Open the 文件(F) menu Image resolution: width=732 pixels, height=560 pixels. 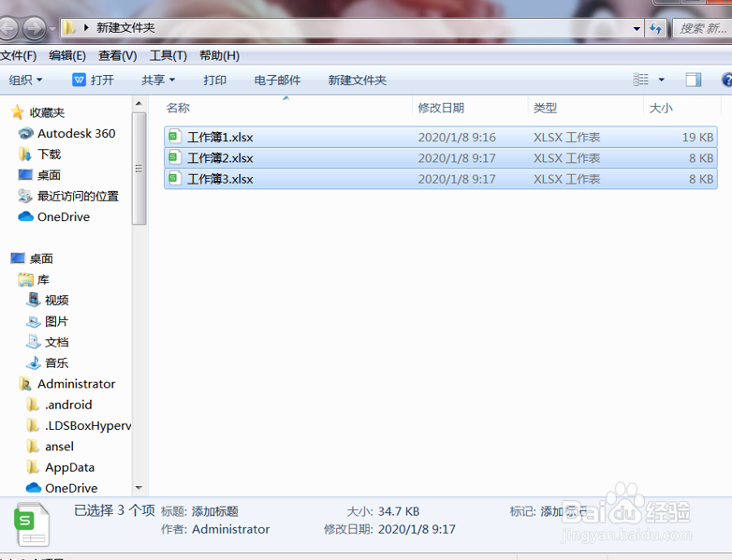tap(18, 55)
